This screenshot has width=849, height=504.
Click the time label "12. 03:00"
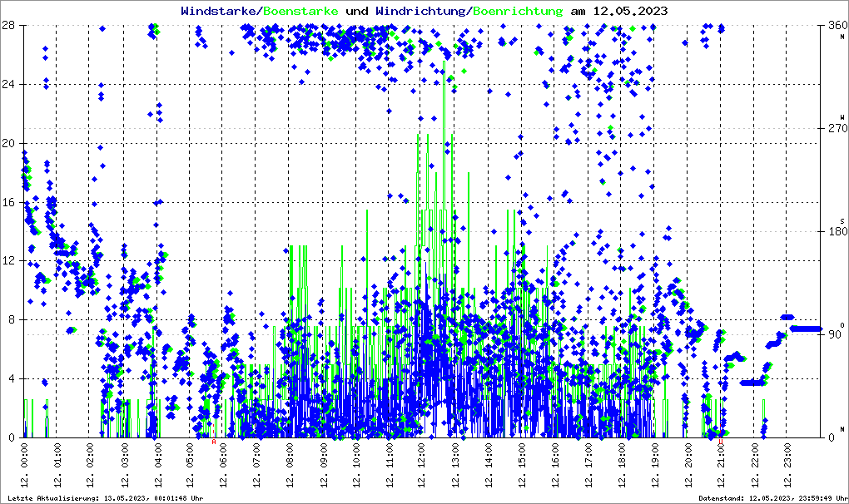tap(123, 465)
